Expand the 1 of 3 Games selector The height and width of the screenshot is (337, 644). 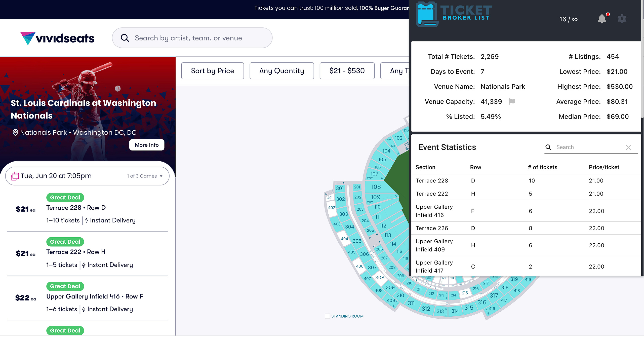pos(145,176)
